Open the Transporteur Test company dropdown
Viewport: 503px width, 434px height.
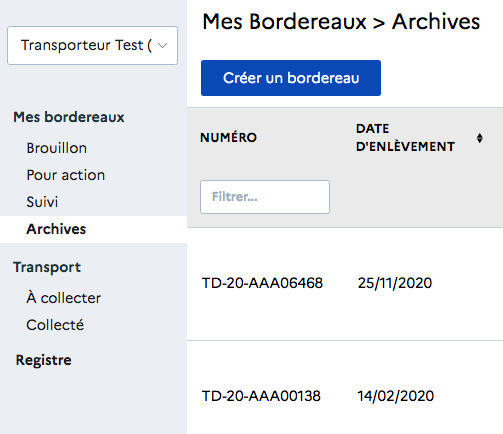[x=92, y=45]
